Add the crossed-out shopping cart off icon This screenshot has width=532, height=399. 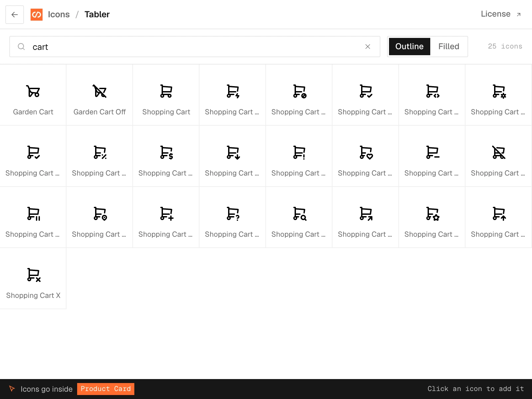click(x=499, y=156)
